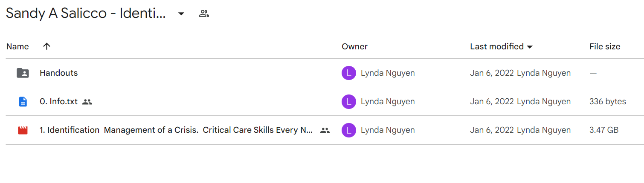Screen dimensions: 644x183
Task: Open the 0. Info.txt file
Action: point(58,102)
